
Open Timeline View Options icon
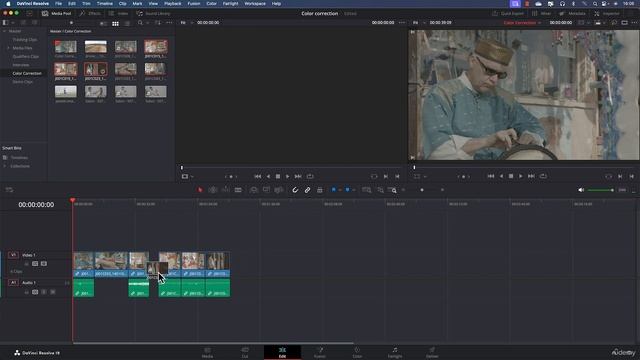9,190
